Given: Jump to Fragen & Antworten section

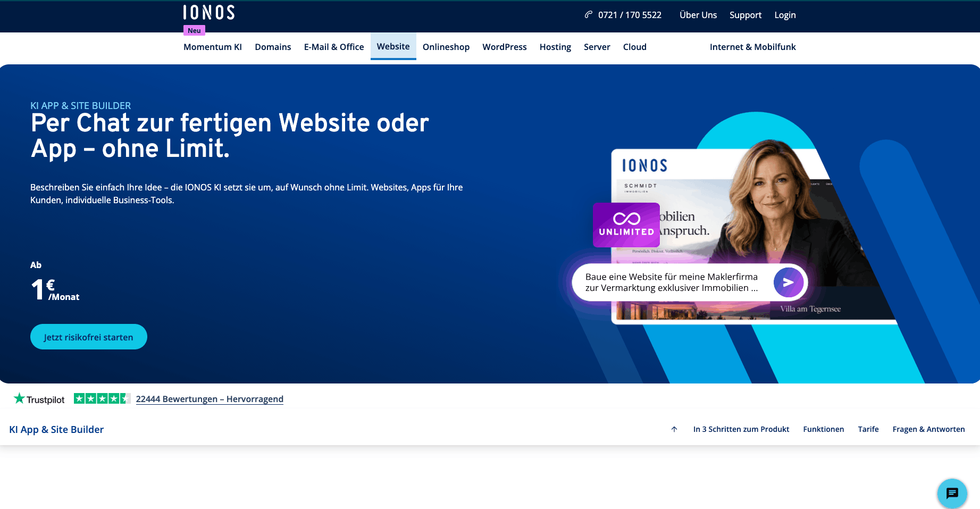Looking at the screenshot, I should pos(929,429).
